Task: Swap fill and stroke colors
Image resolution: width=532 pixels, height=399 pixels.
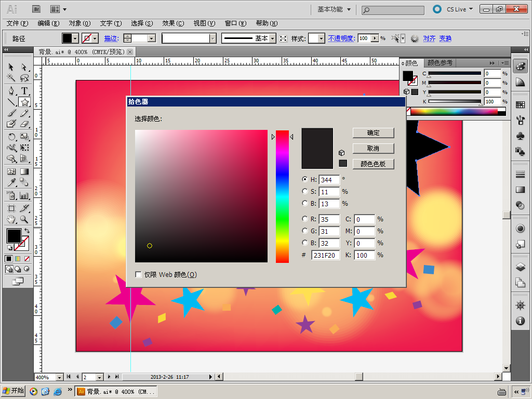Action: pos(27,231)
